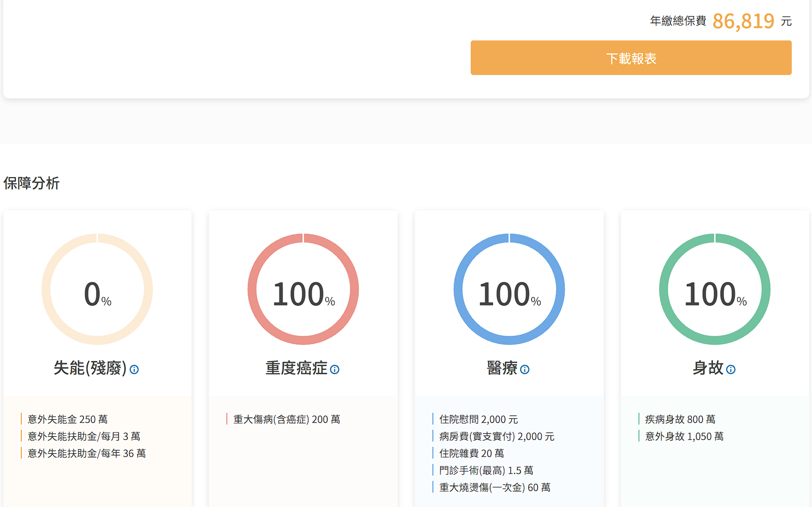
Task: Select 重大傷病(含癌症) 200 萬 item
Action: point(286,419)
